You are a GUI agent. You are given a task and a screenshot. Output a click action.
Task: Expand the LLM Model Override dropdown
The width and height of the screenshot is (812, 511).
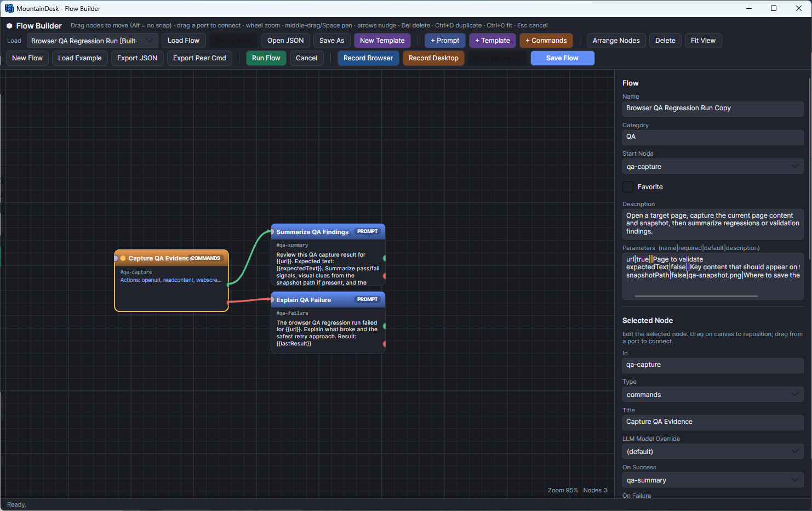tap(713, 451)
